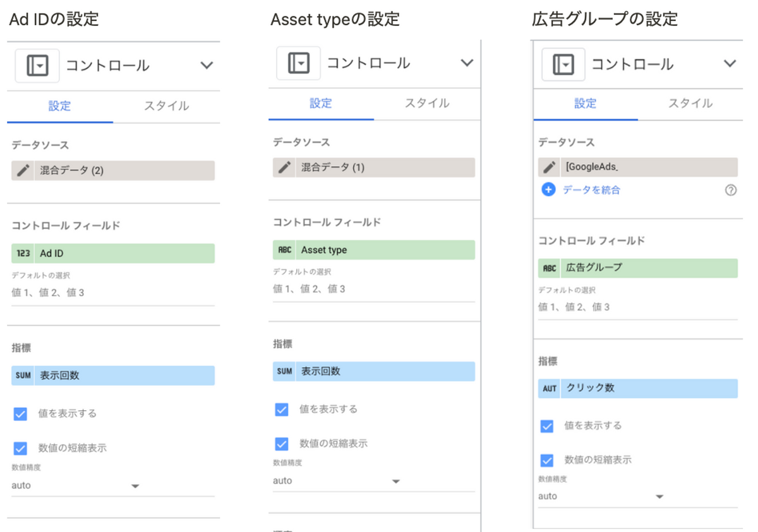The height and width of the screenshot is (532, 758).
Task: Switch to the スタイル tab in Ad ID panel
Action: point(165,107)
